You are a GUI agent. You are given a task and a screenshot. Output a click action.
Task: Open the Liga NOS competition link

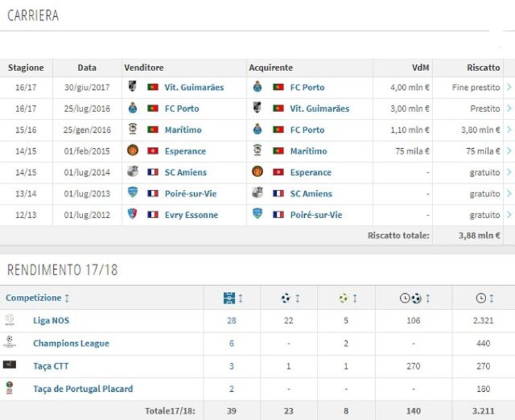(x=51, y=320)
